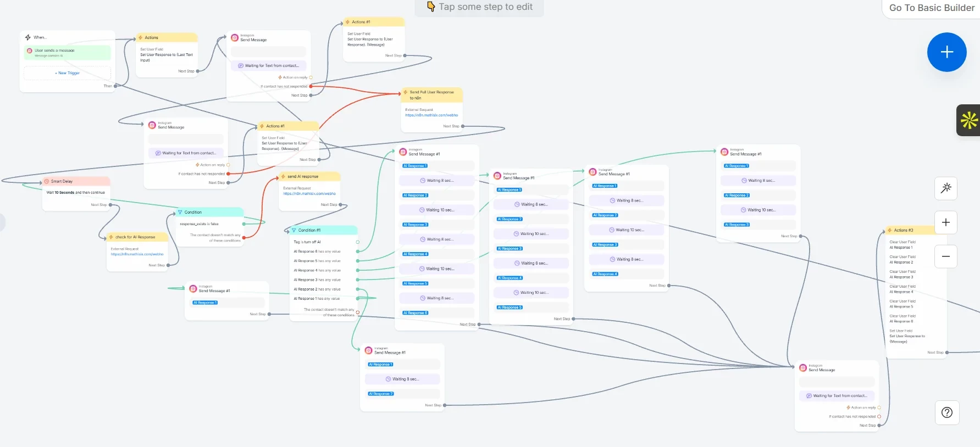Click "Set User Response to {Last Text Input}" text
This screenshot has height=447, width=980.
[x=167, y=57]
